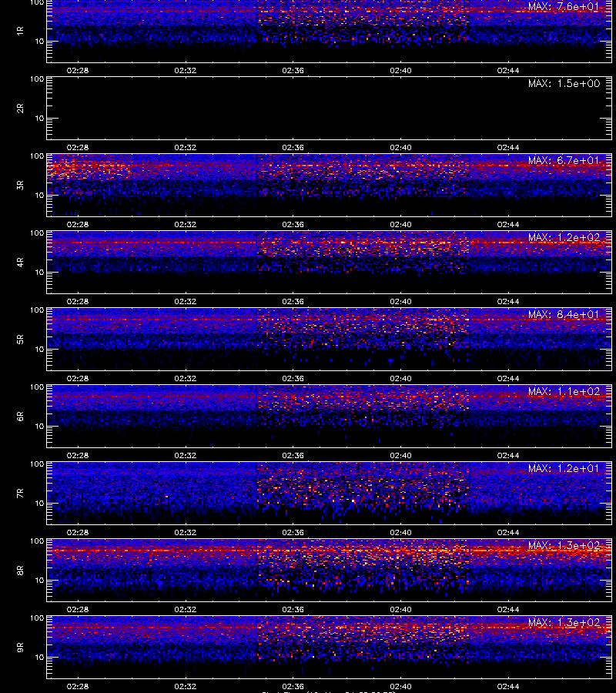Screen dimensions: 616x693
Task: Click the 10 y-axis value of 8R panel
Action: (39, 581)
